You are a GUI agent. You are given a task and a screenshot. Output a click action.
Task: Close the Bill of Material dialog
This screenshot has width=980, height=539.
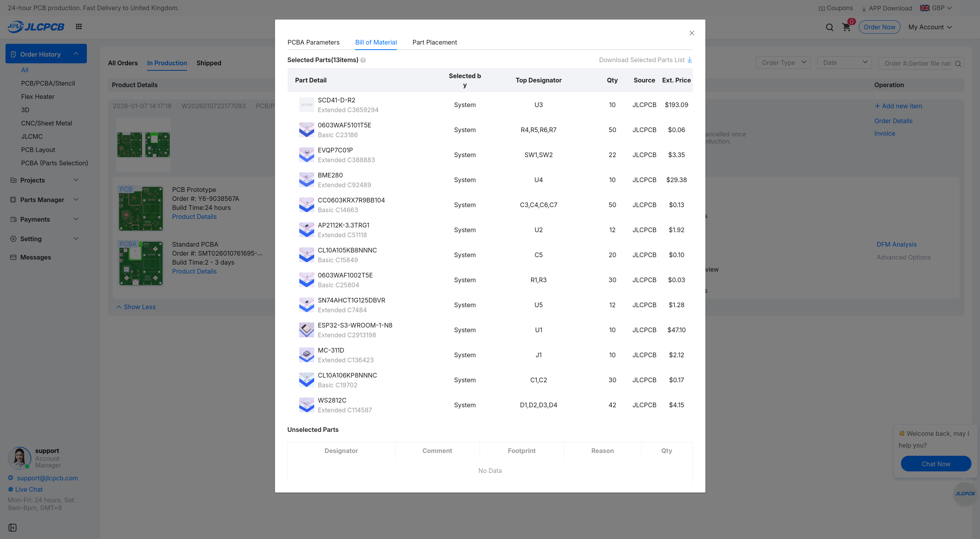pyautogui.click(x=692, y=33)
